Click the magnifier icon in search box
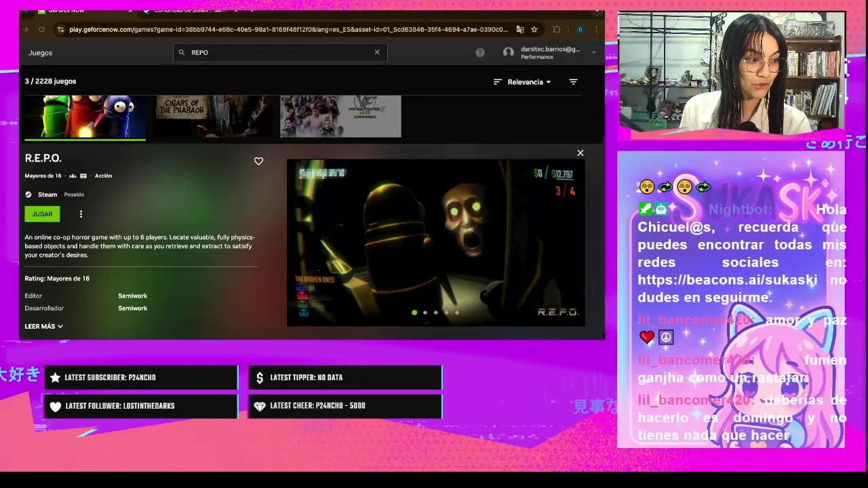Viewport: 868px width, 488px height. [181, 52]
